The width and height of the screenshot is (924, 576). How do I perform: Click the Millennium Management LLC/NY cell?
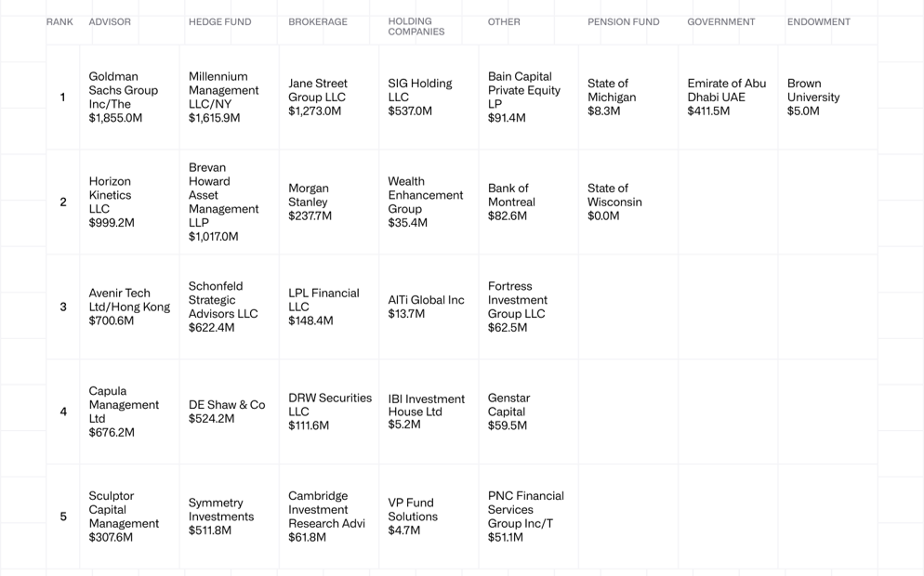224,98
